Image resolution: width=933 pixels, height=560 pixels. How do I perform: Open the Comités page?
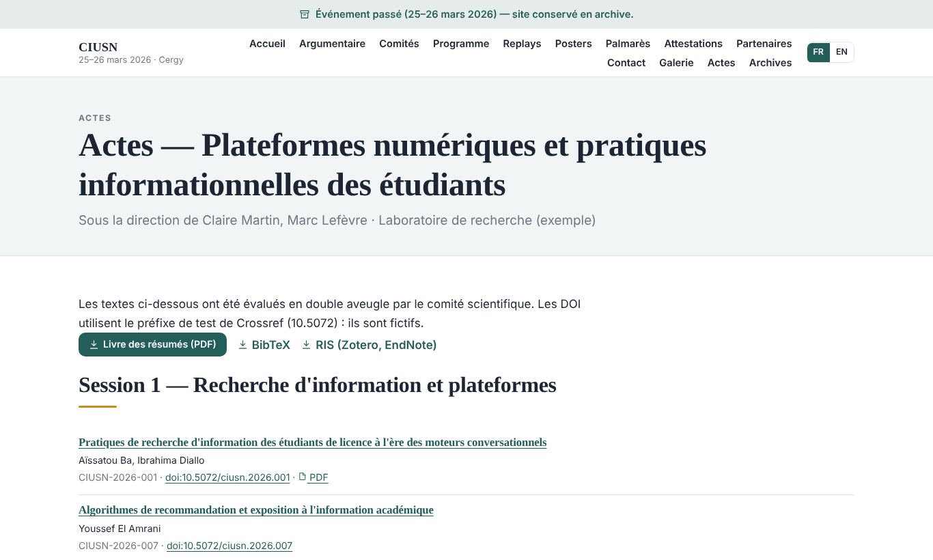tap(399, 44)
